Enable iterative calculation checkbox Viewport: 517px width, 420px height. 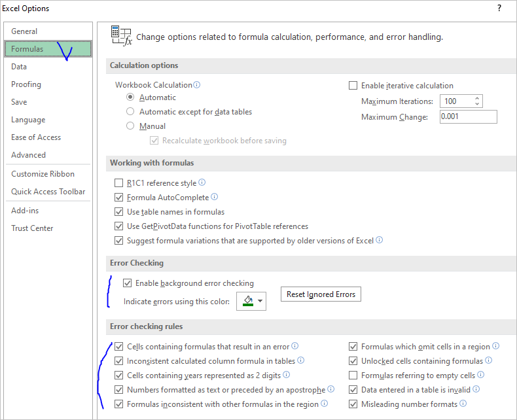point(353,86)
